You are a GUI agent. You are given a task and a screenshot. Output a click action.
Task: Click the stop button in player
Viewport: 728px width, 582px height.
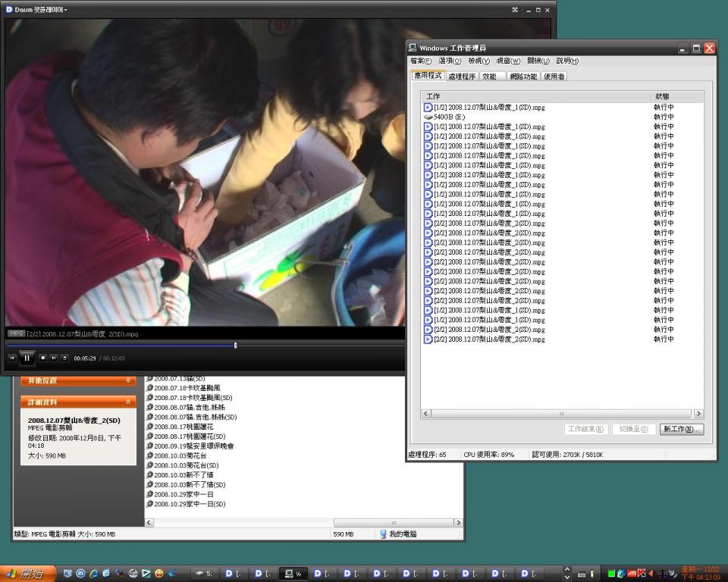pos(43,358)
